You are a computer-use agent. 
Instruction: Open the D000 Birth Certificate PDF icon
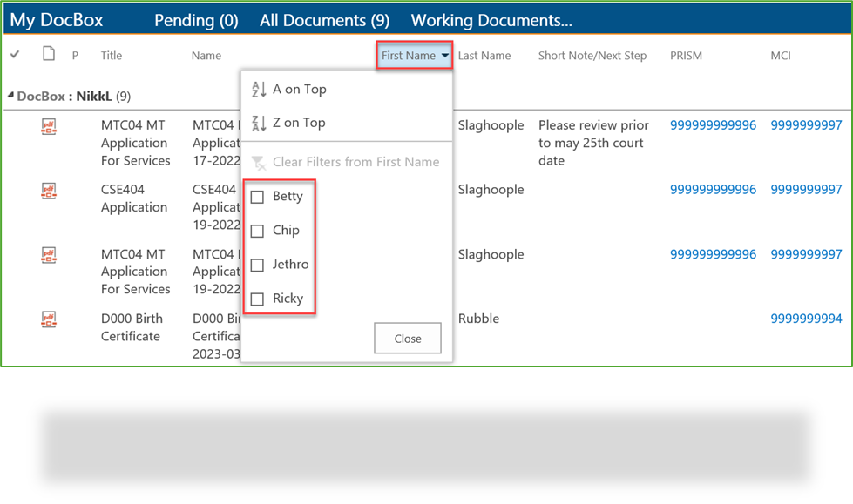(x=49, y=319)
